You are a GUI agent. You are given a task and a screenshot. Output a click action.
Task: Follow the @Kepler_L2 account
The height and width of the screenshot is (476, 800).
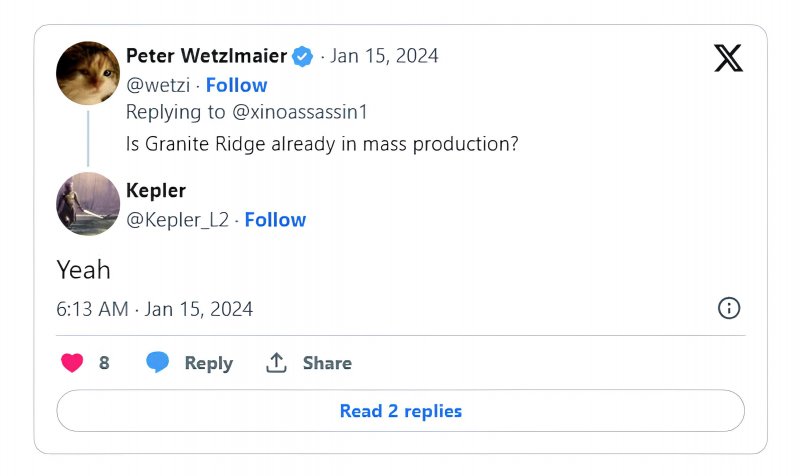(275, 219)
